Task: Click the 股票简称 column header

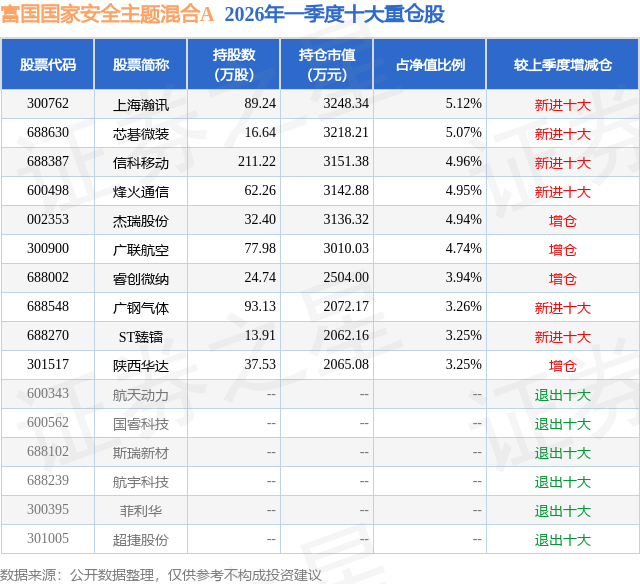Action: click(141, 64)
